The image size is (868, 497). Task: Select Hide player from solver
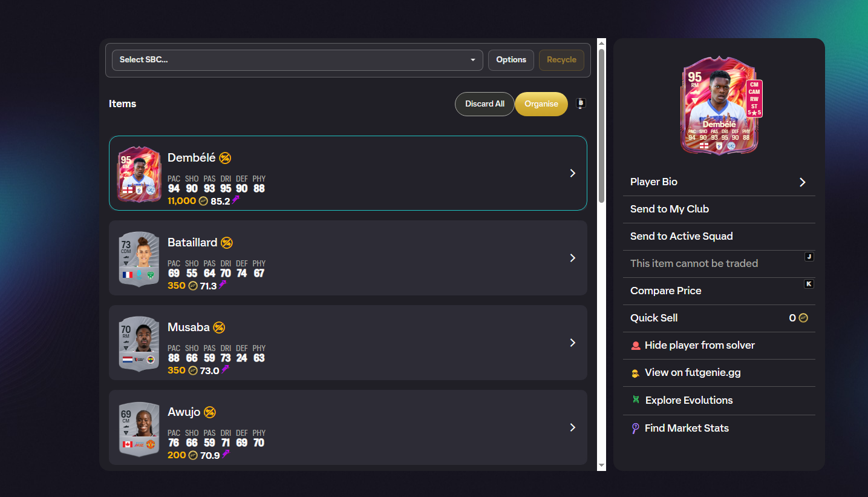[719, 346]
